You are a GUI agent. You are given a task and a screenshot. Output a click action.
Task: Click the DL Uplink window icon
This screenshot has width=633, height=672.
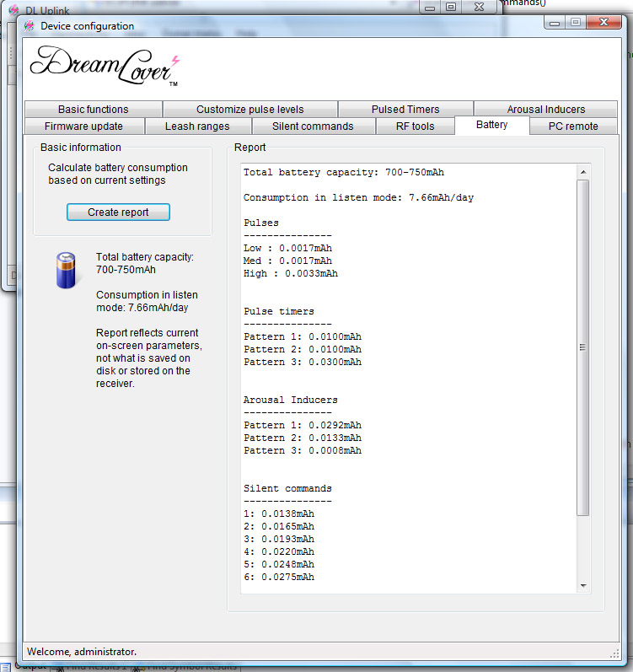point(13,9)
